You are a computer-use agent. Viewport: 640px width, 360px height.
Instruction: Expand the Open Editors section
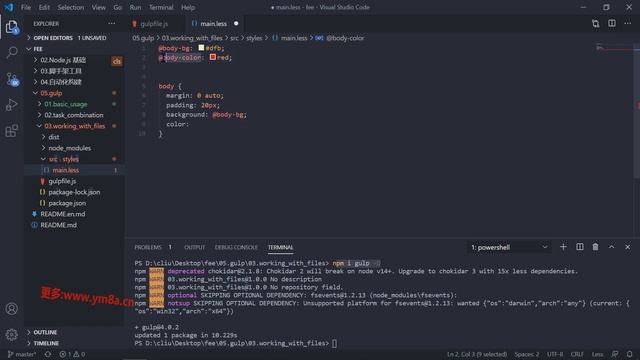point(75,38)
